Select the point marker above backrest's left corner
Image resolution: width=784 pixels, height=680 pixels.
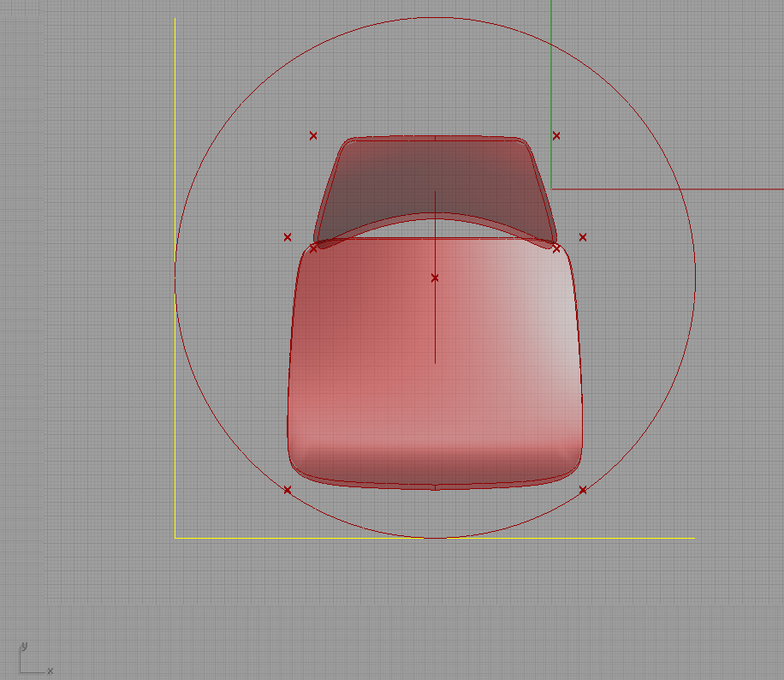313,135
